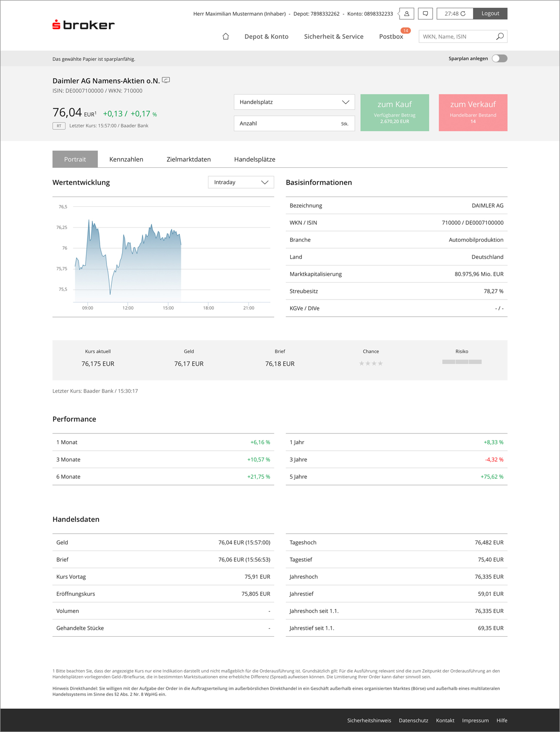This screenshot has width=560, height=732.
Task: Click the 3 Jahre -4,32 % value
Action: [494, 460]
